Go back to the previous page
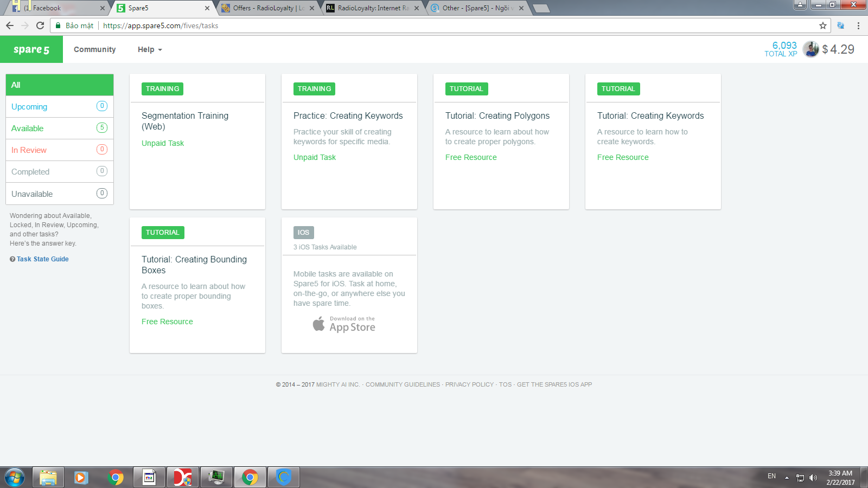 pos(10,25)
